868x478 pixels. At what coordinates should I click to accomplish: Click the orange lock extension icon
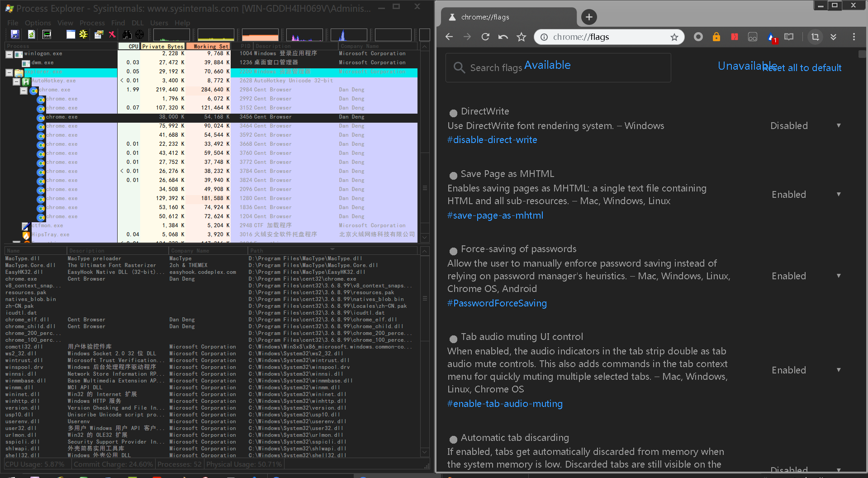(x=716, y=37)
